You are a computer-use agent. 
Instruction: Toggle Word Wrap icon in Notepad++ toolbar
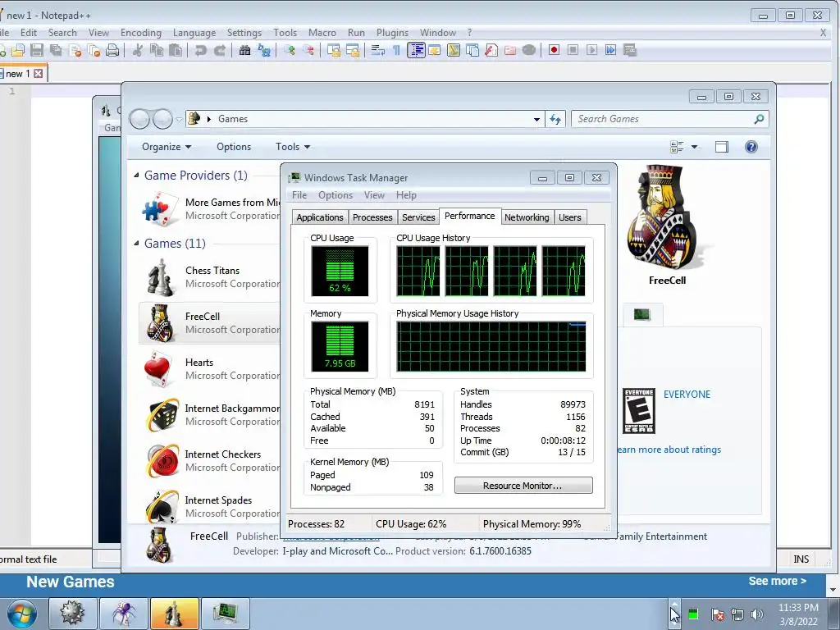[x=378, y=50]
